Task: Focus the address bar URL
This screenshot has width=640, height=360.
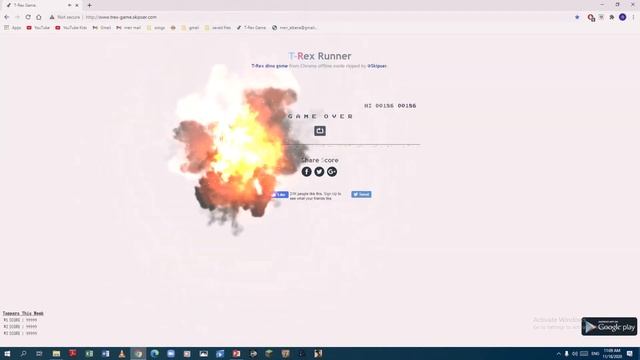Action: coord(121,17)
